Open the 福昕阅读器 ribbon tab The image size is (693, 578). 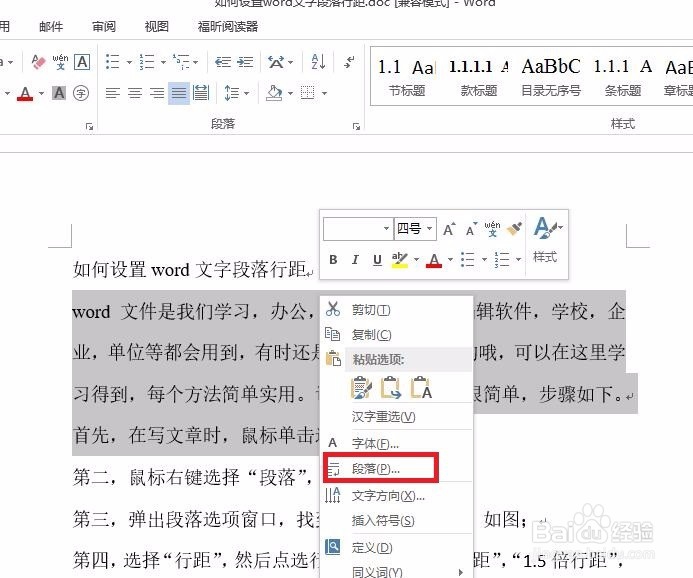coord(228,27)
